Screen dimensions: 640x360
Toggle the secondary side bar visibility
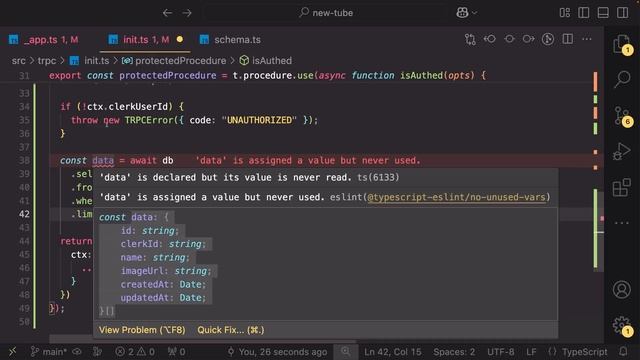(x=622, y=13)
